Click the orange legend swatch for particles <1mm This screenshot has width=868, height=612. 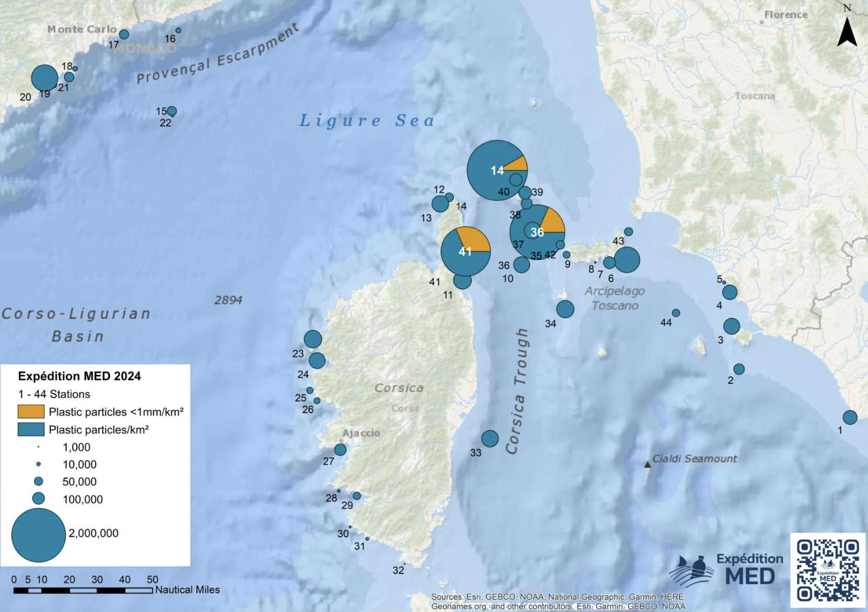31,411
